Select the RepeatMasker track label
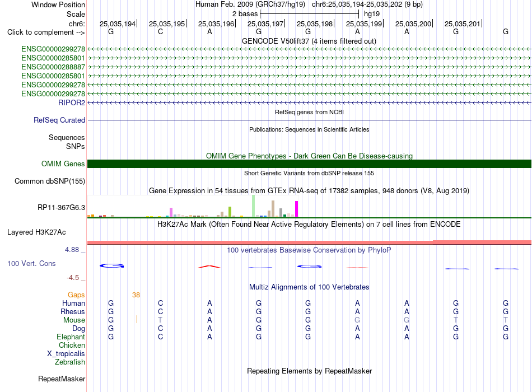532x392 pixels. (x=62, y=379)
